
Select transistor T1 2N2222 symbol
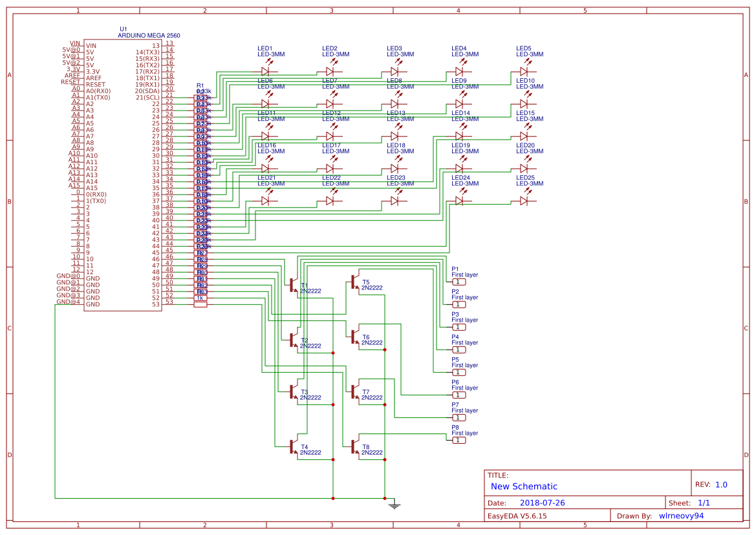(294, 285)
